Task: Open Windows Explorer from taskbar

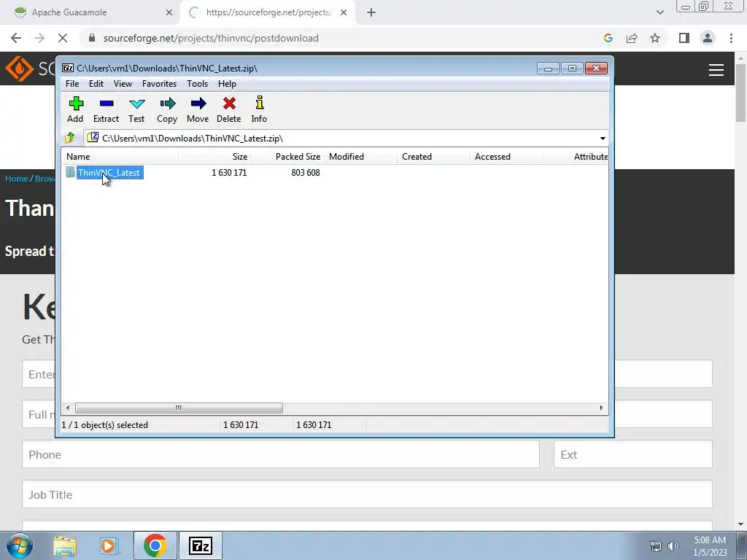Action: coord(65,545)
